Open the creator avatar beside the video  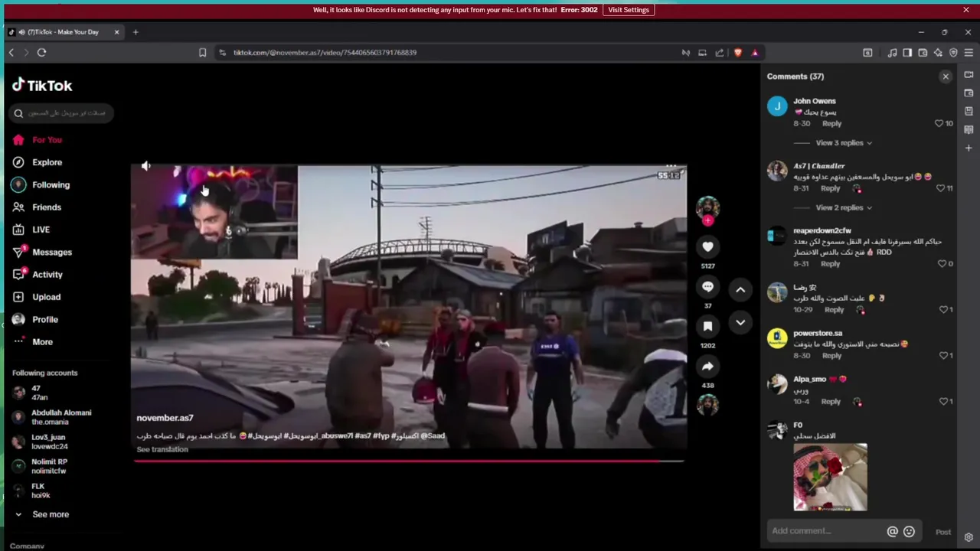(707, 207)
